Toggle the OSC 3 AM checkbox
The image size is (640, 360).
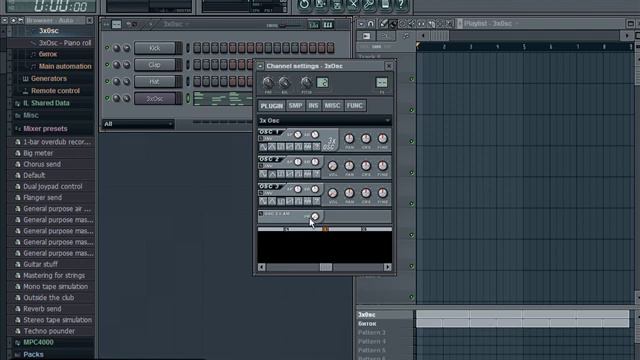tap(261, 213)
